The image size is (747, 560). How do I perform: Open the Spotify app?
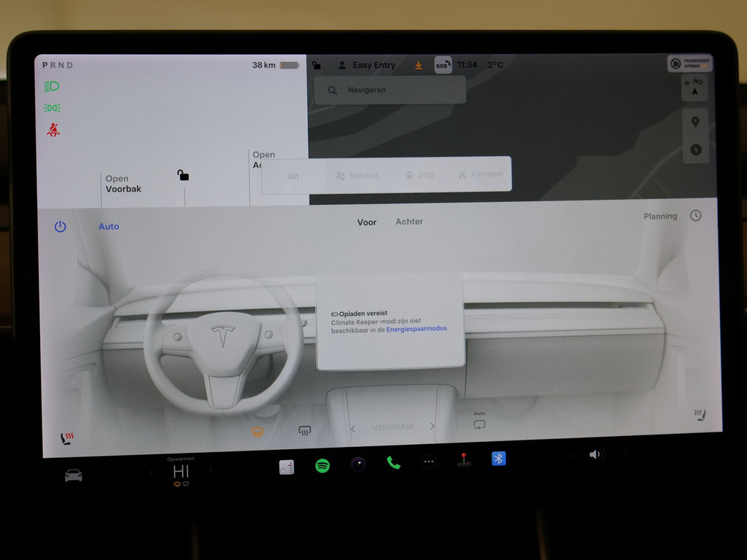(322, 465)
